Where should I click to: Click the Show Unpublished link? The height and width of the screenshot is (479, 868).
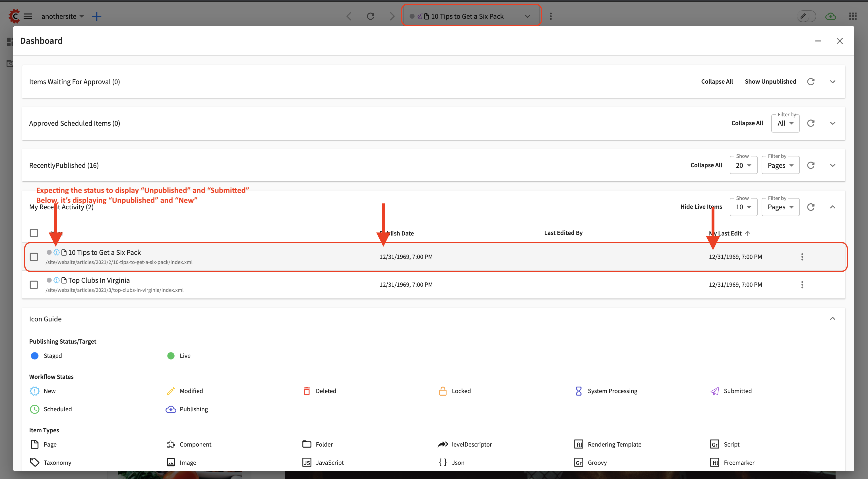coord(771,82)
